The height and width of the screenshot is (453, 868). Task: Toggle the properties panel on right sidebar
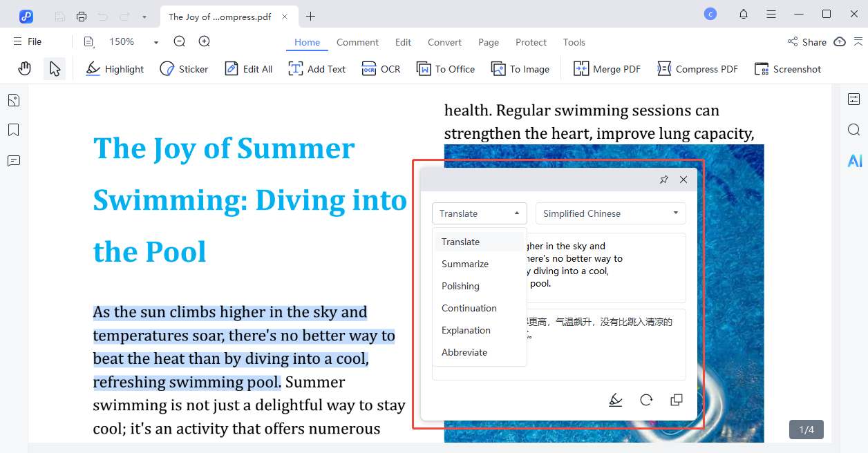pyautogui.click(x=853, y=99)
